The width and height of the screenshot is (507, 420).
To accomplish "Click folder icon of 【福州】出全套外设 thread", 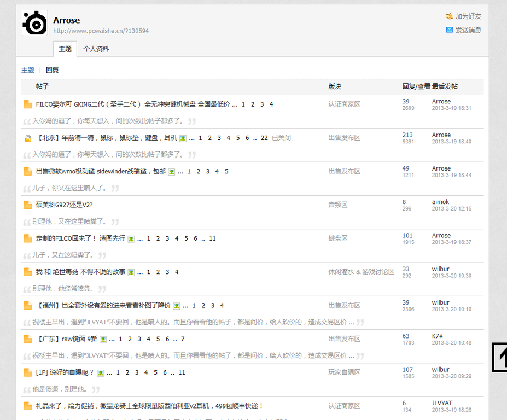I will [x=28, y=306].
